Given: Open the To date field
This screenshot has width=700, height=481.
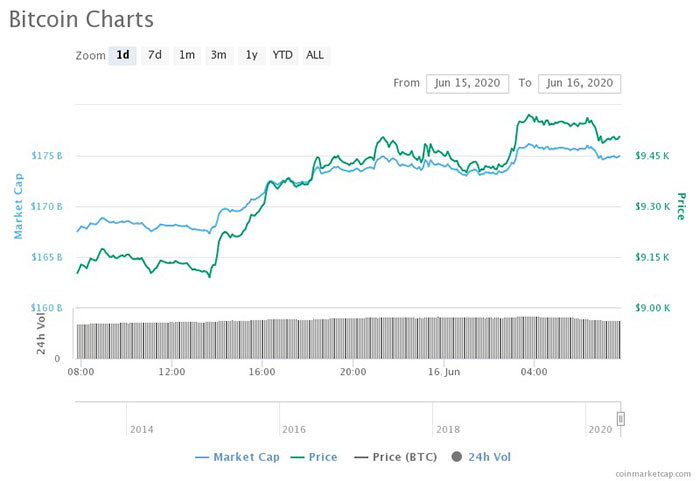Looking at the screenshot, I should [x=580, y=83].
